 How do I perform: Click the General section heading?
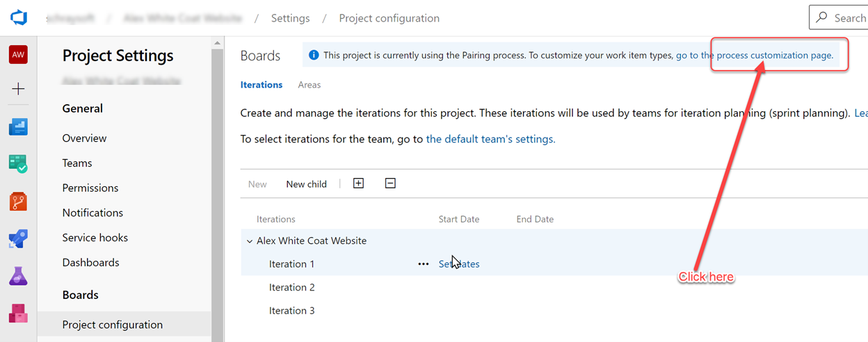(x=83, y=108)
